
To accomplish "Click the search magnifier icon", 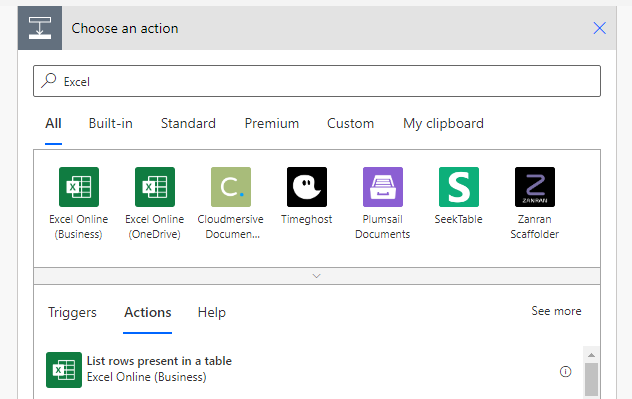I will click(49, 81).
